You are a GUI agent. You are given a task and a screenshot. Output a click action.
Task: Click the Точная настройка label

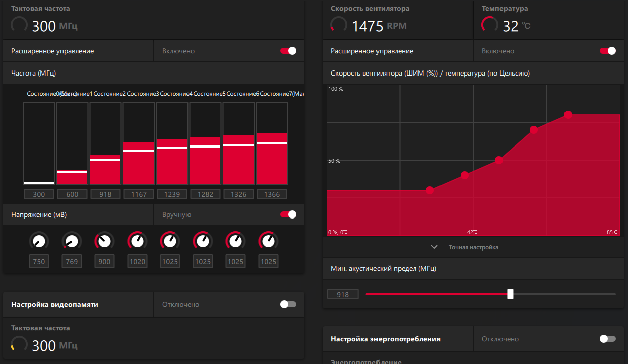[473, 247]
